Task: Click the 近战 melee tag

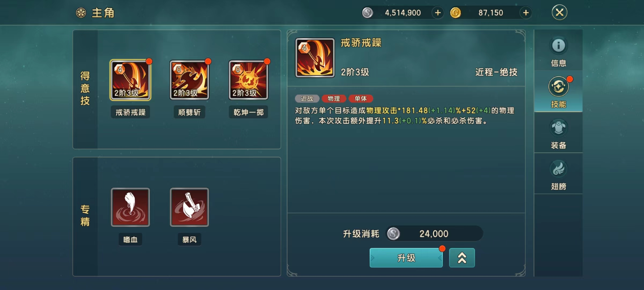Action: [307, 99]
